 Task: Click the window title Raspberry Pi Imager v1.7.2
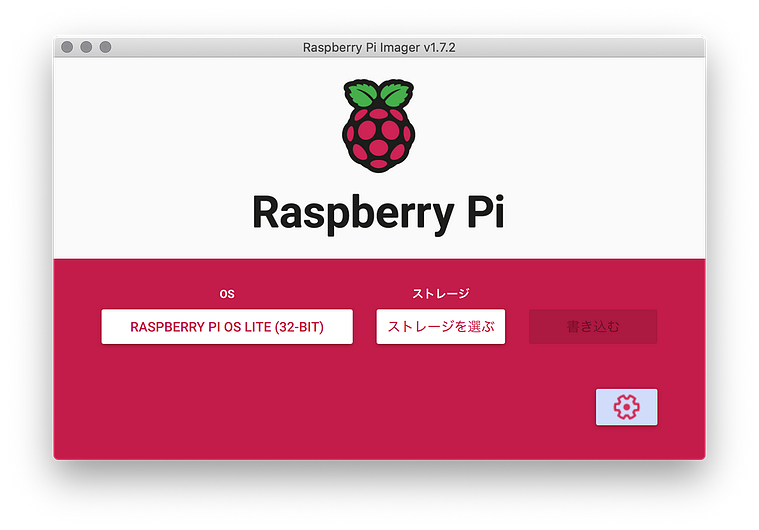coord(379,47)
